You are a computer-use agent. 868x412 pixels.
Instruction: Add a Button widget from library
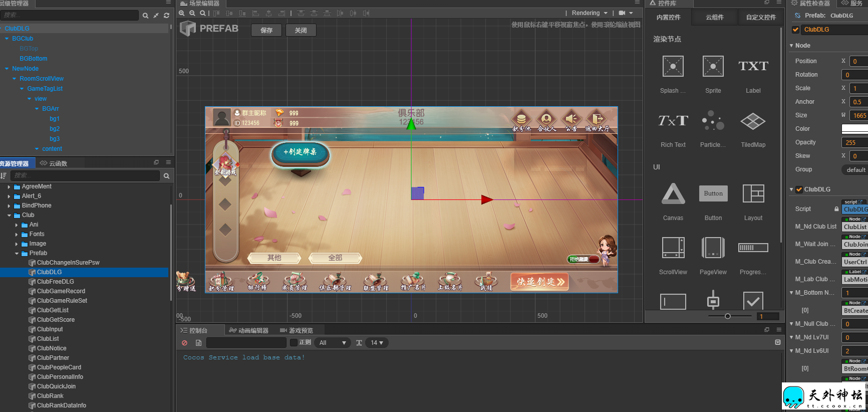tap(713, 193)
